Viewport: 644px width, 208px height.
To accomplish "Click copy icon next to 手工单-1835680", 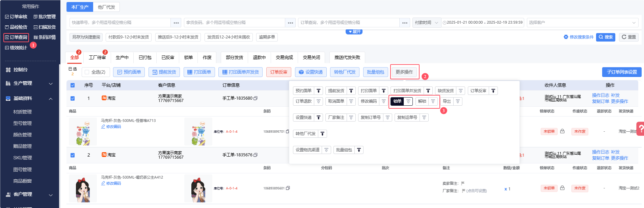I will click(x=256, y=98).
